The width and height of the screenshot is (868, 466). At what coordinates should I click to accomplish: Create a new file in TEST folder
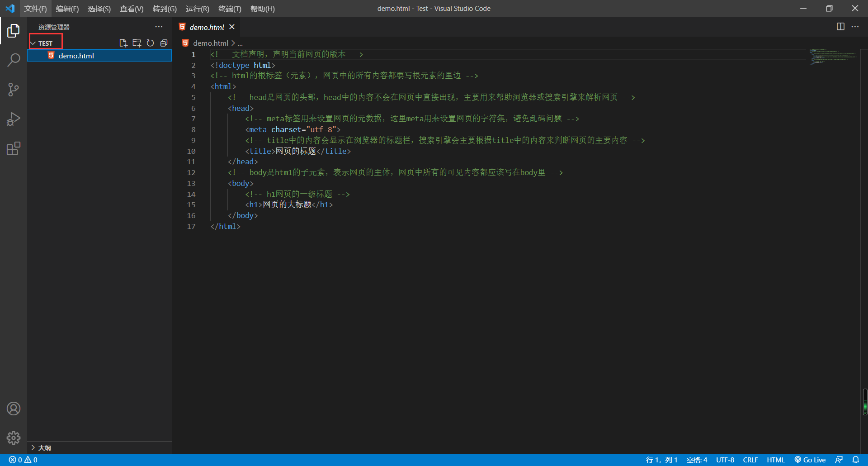pyautogui.click(x=123, y=43)
